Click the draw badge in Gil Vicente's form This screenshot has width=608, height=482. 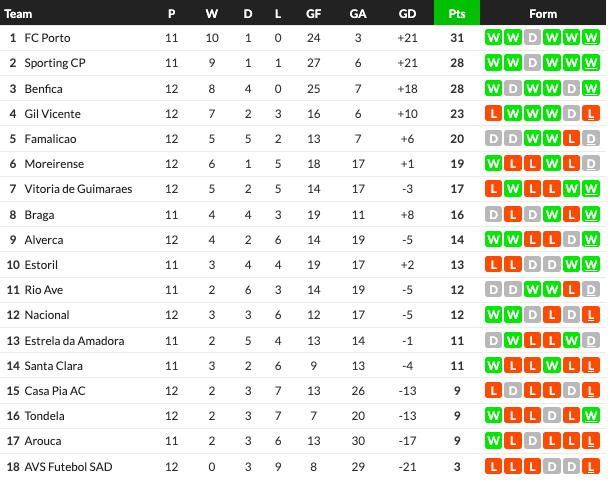point(572,113)
